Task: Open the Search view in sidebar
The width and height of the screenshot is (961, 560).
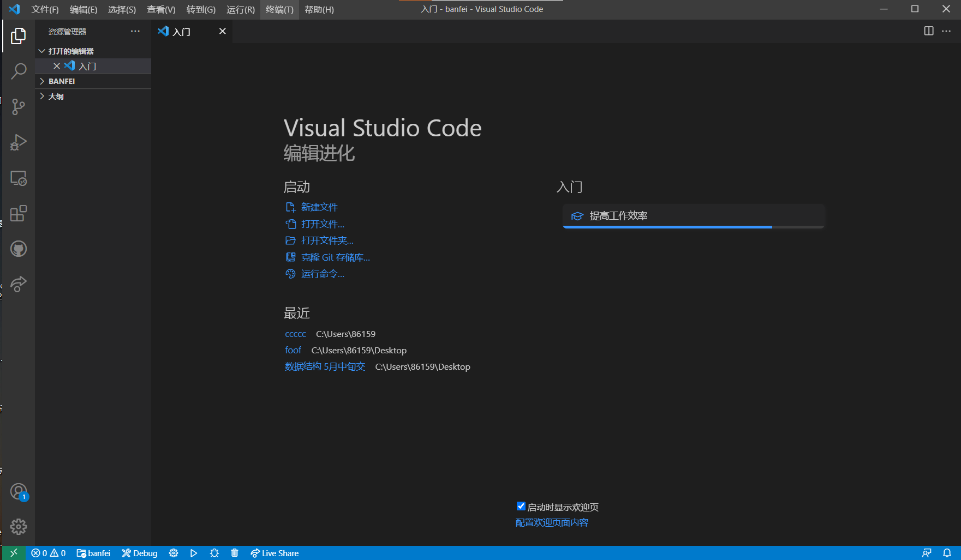Action: [x=19, y=71]
